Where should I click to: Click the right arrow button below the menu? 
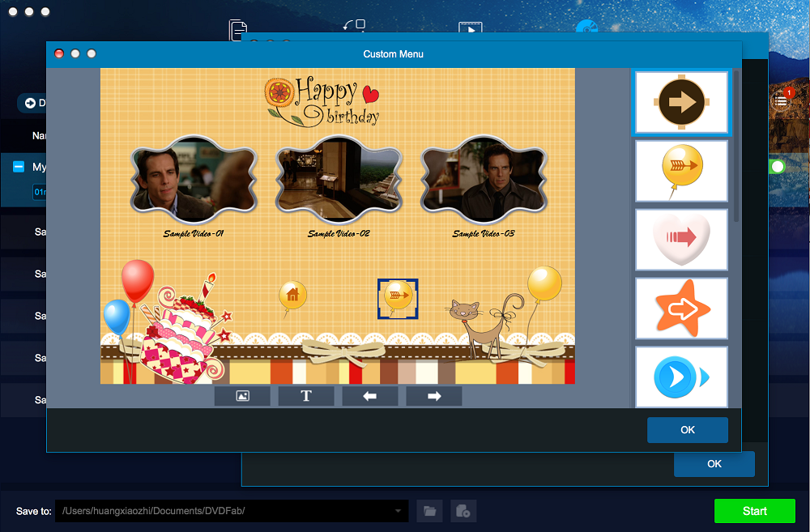coord(434,396)
